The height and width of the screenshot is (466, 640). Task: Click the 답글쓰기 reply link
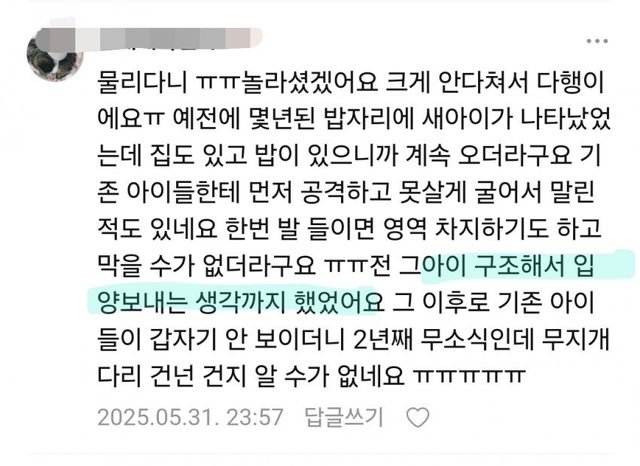(344, 417)
